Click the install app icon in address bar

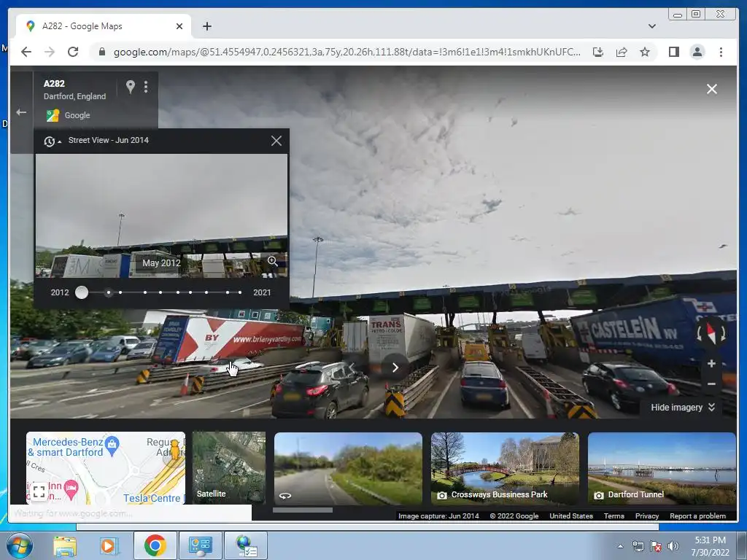(598, 52)
